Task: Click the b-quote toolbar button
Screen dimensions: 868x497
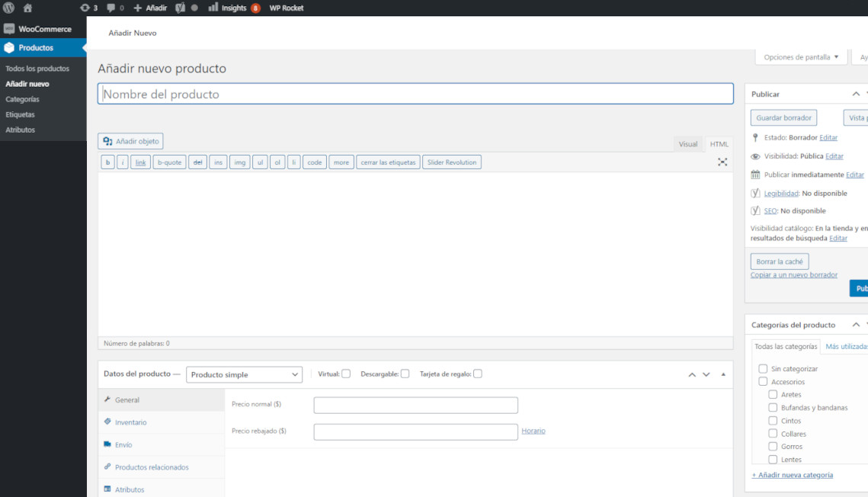Action: pos(169,162)
